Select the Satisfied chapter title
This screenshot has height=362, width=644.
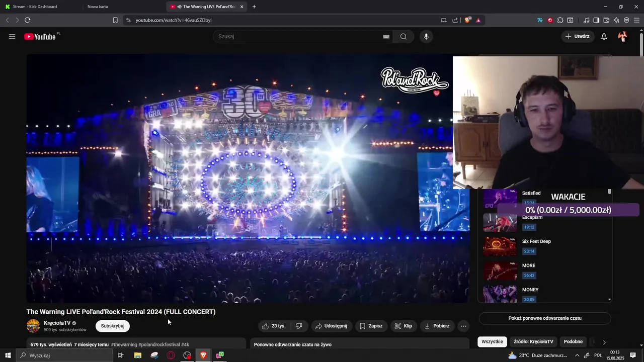tap(531, 193)
